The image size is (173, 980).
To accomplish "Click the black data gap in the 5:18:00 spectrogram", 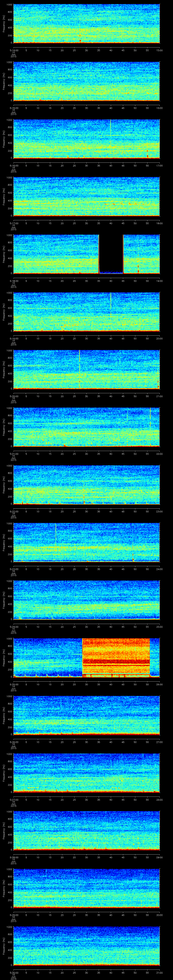I will point(111,253).
